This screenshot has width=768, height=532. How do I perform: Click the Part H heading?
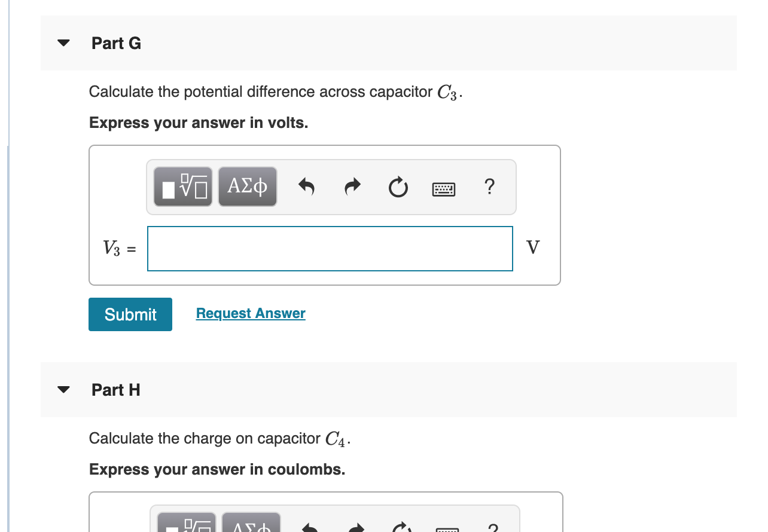pyautogui.click(x=115, y=390)
